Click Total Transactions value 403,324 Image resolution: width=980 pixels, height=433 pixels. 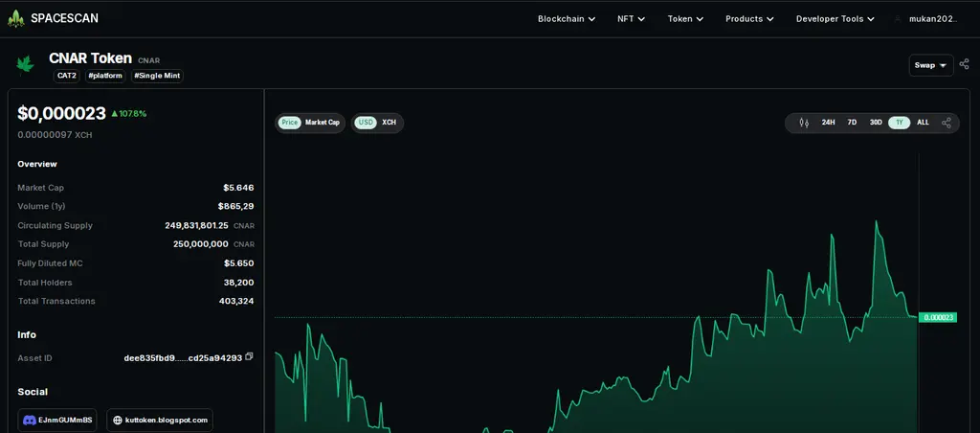click(236, 301)
